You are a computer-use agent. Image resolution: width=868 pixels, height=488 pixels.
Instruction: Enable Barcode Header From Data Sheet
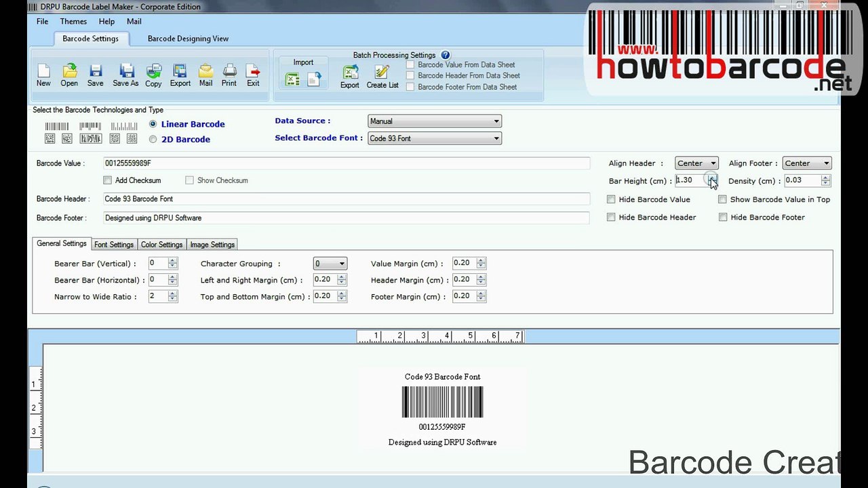410,76
